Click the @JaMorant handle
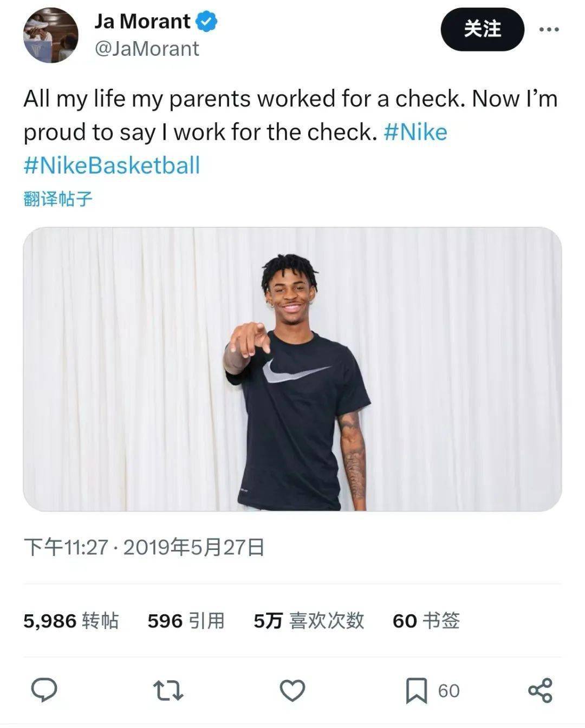The width and height of the screenshot is (585, 728). coord(147,49)
